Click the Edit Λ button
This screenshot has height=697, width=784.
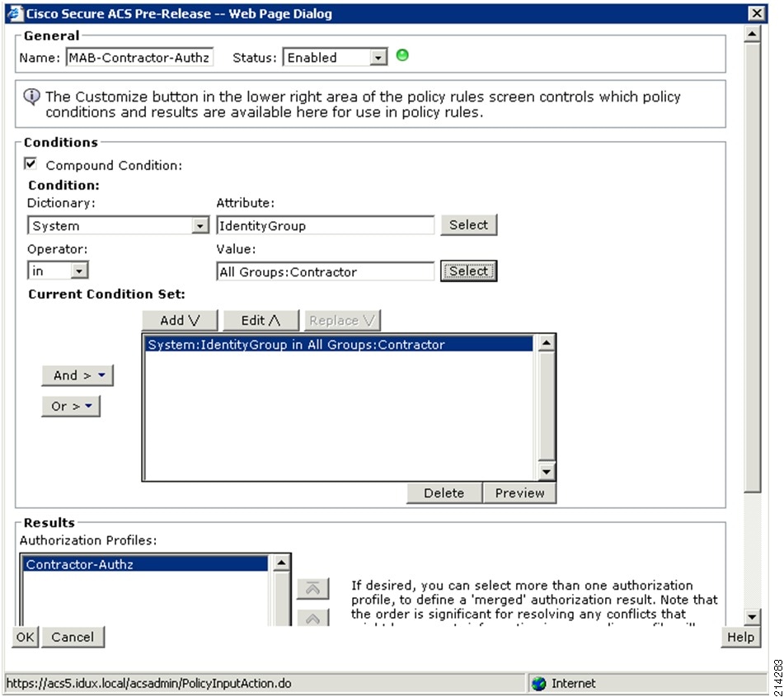[x=261, y=320]
